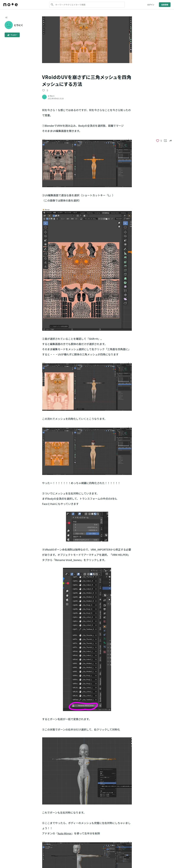Viewport: 174px width, 868px height.
Task: Collapse the author sidebar with double chevron
Action: (x=6, y=18)
